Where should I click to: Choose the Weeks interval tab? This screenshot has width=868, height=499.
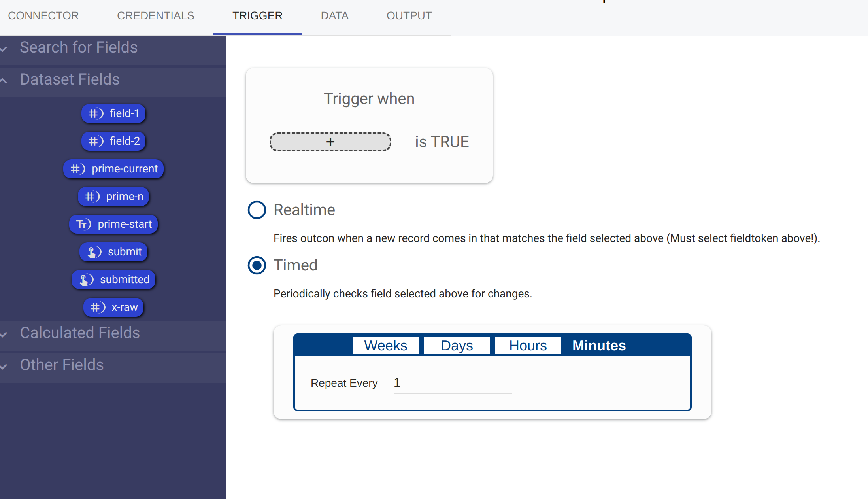(386, 346)
